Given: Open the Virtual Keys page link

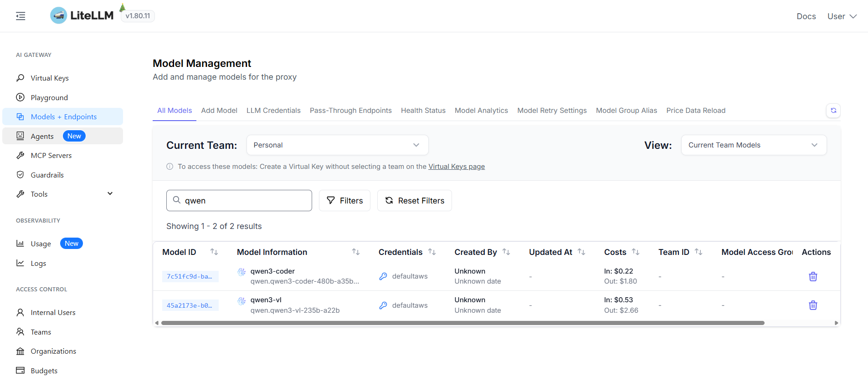Looking at the screenshot, I should coord(456,167).
